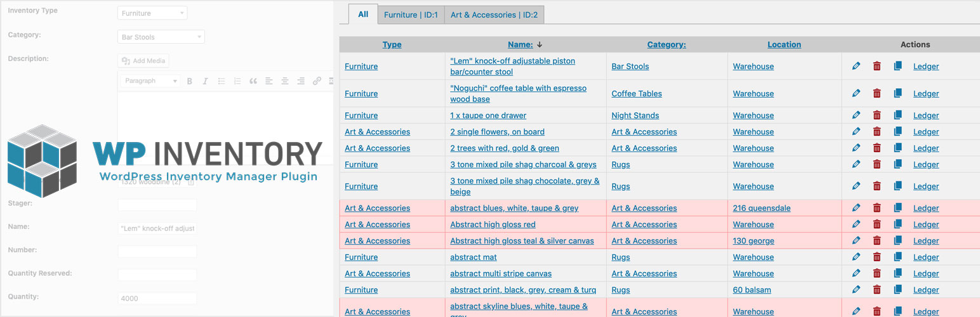Viewport: 980px width, 317px height.
Task: Open the Category dropdown showing Bar Stools
Action: [x=161, y=37]
